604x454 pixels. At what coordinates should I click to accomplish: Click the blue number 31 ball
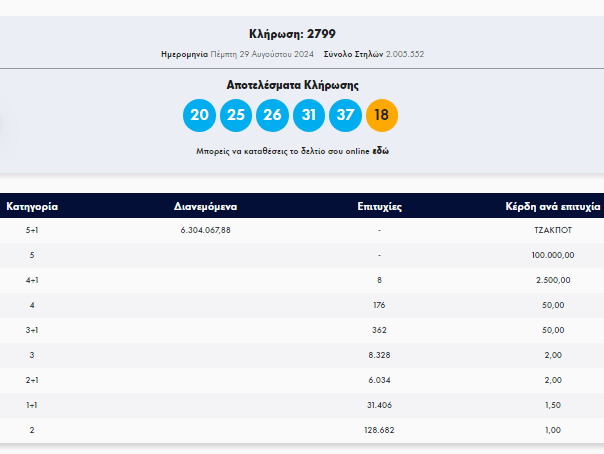coord(309,115)
